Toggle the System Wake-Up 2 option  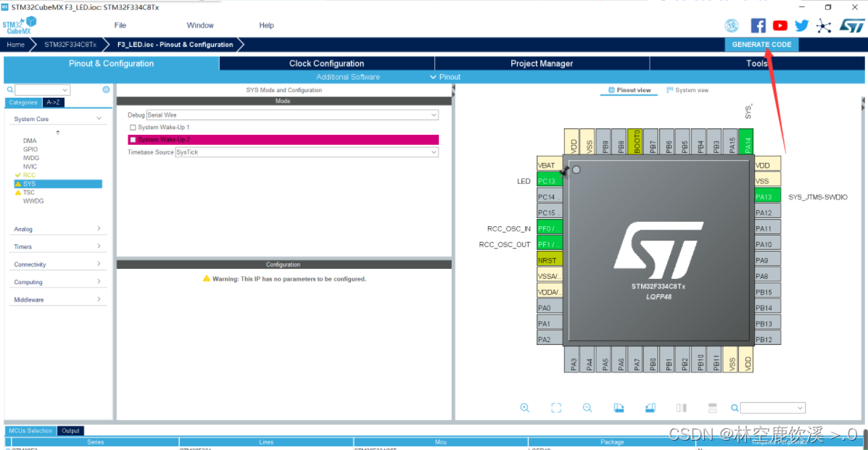133,139
